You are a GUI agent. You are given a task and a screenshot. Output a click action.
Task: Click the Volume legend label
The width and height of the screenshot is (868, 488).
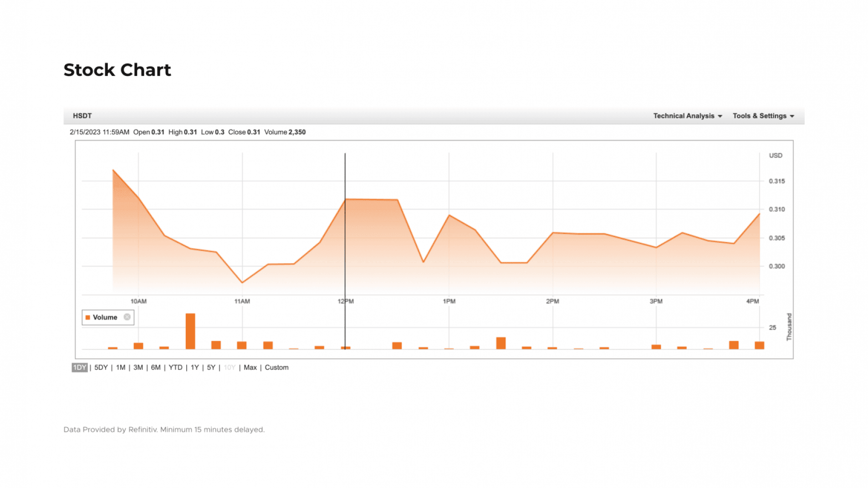coord(105,317)
